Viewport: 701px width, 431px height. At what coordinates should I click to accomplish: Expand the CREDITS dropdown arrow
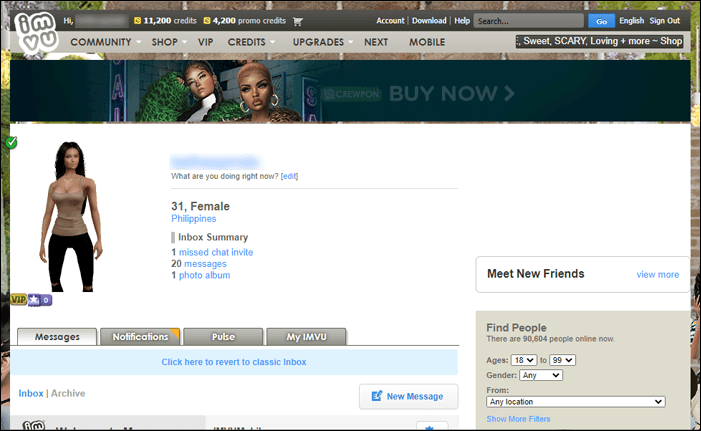[272, 42]
